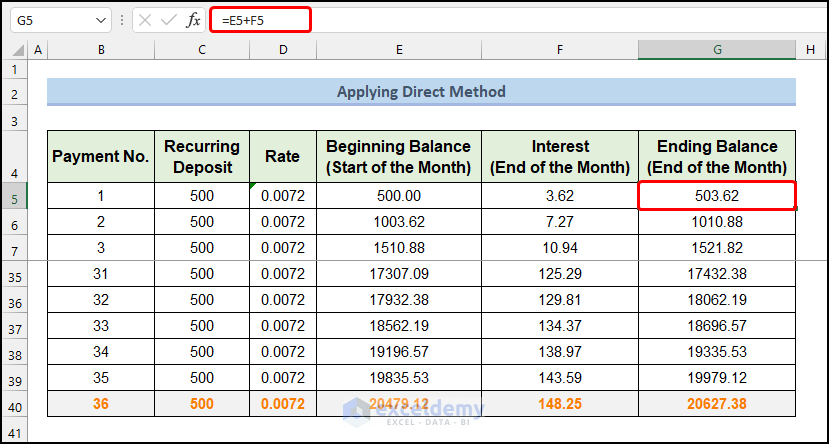The image size is (829, 444).
Task: Select row 5 header
Action: (x=15, y=196)
